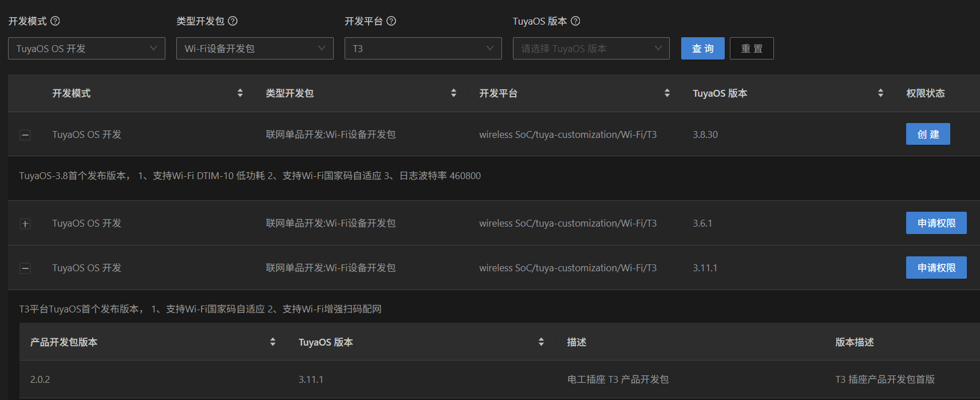This screenshot has width=980, height=400.
Task: Expand the 3.6.1 version row
Action: [25, 224]
